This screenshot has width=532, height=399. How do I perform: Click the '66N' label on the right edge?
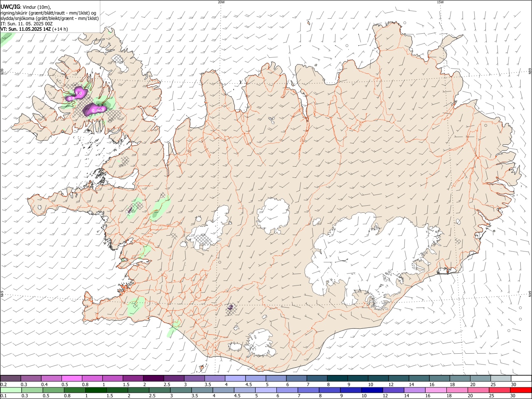click(530, 71)
